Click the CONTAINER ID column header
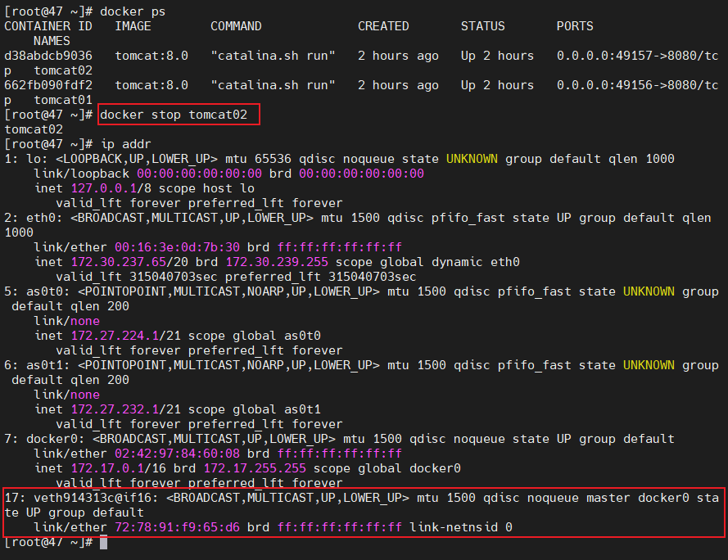This screenshot has height=560, width=728. (x=48, y=26)
